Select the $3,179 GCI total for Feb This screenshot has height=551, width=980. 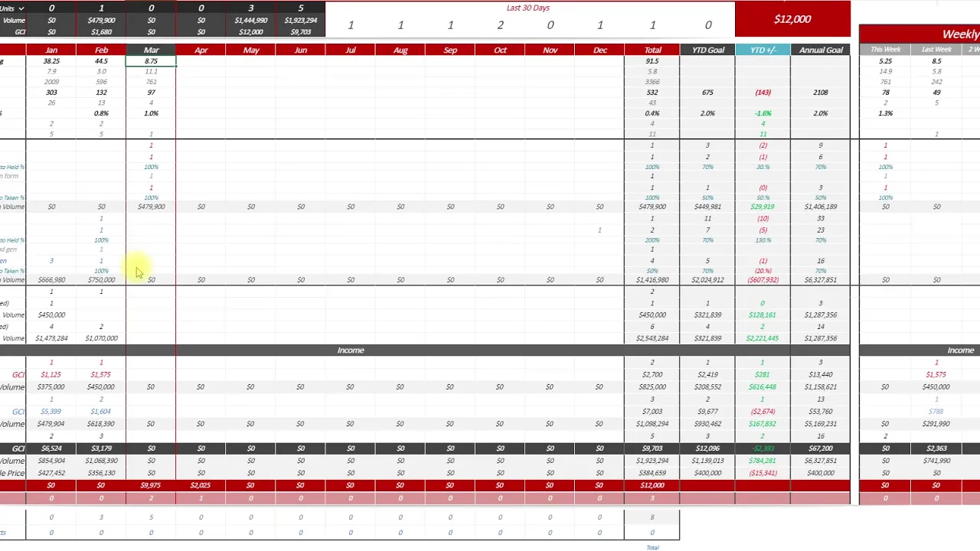pyautogui.click(x=101, y=448)
